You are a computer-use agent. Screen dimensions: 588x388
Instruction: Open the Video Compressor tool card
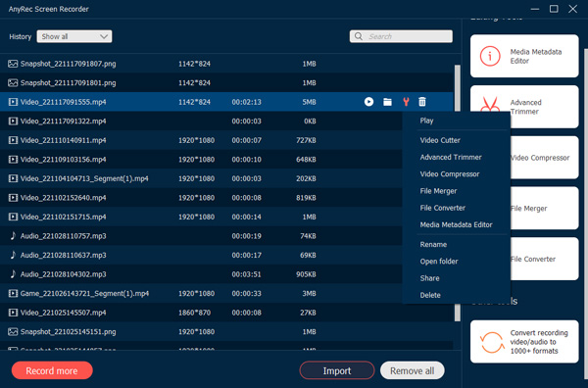545,158
